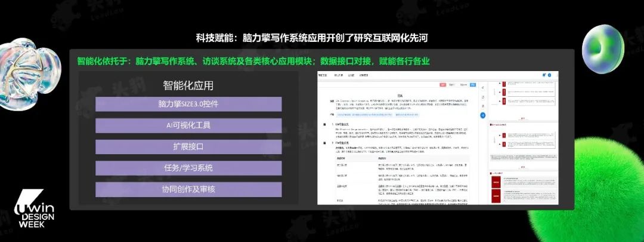Click the slide title starting with 科技赋能
644x242 pixels.
pos(312,38)
